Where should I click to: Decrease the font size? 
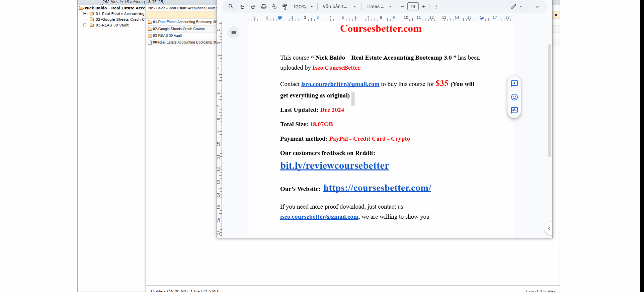click(x=402, y=6)
